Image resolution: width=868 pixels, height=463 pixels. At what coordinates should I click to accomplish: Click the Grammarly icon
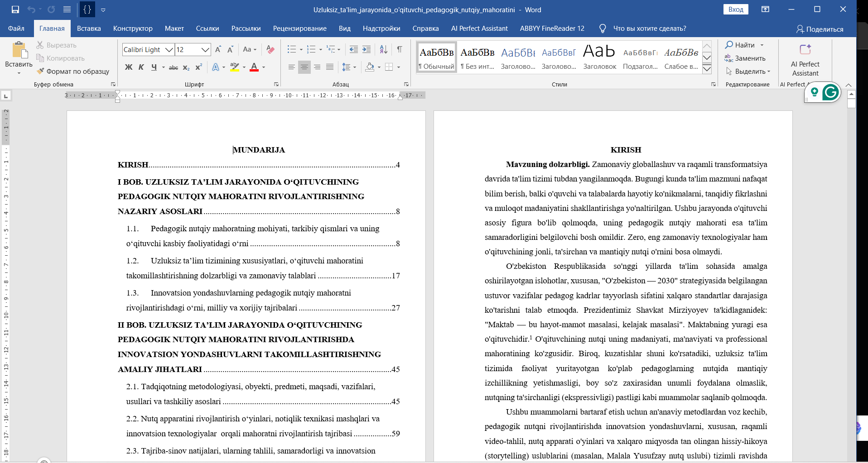point(830,92)
